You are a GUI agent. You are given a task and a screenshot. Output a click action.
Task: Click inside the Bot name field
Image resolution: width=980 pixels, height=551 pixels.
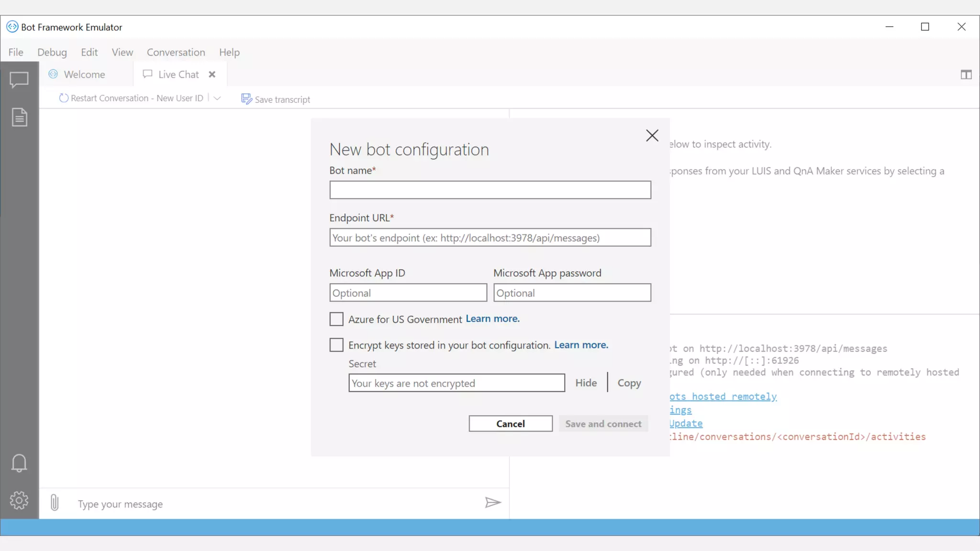point(490,190)
